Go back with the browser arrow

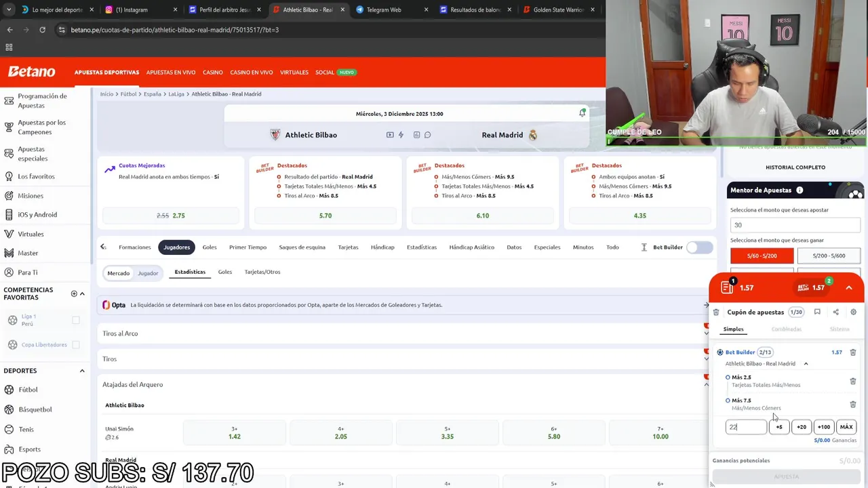[9, 30]
